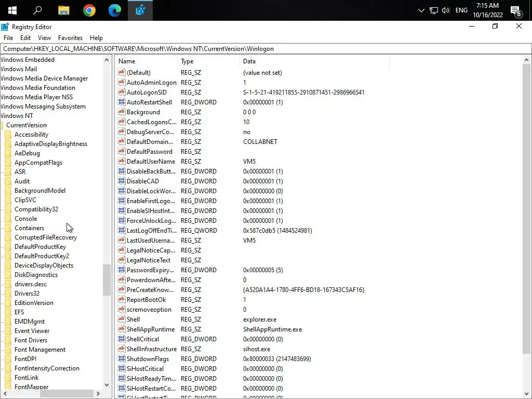
Task: Click the DisableCAD binary icon
Action: pos(122,181)
